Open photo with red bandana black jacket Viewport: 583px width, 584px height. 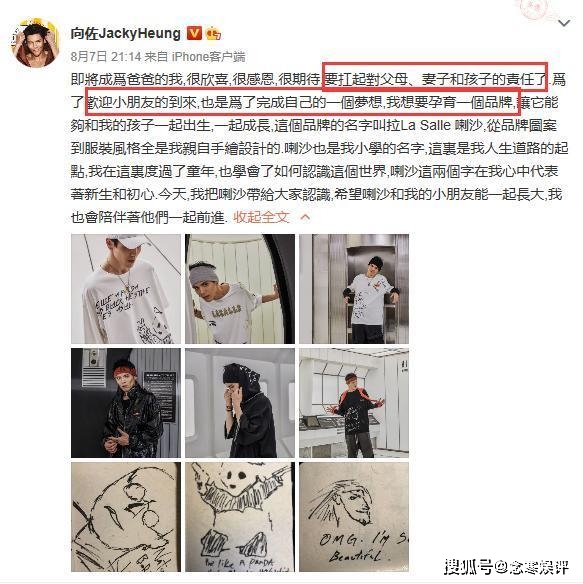click(x=126, y=403)
